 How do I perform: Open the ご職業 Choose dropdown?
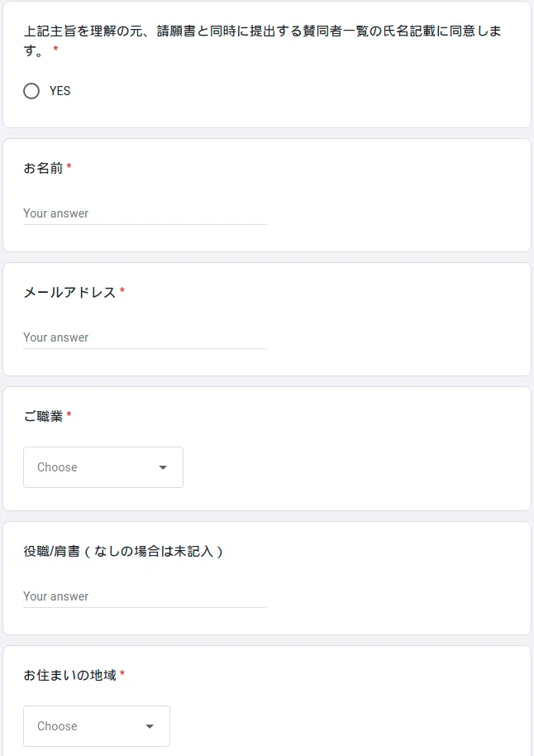[103, 467]
